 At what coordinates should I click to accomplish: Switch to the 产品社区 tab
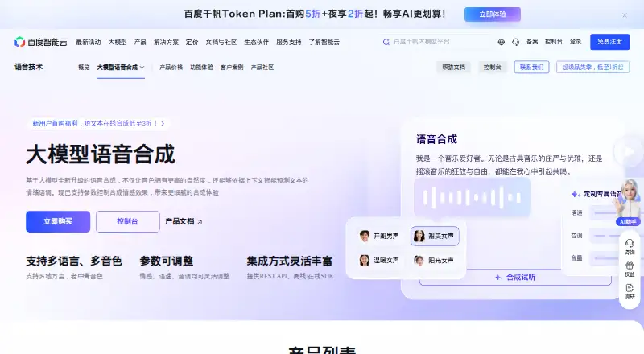coord(262,68)
